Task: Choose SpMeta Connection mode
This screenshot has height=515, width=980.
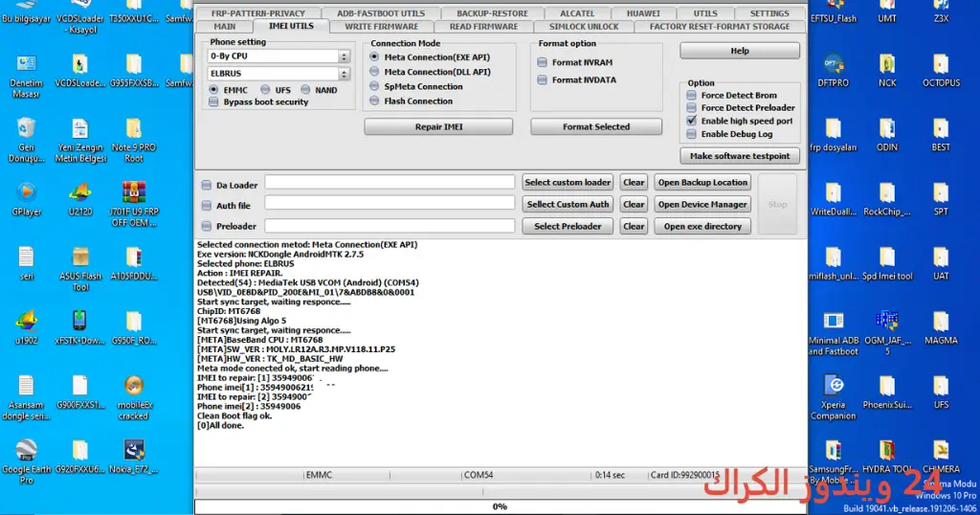Action: point(374,86)
